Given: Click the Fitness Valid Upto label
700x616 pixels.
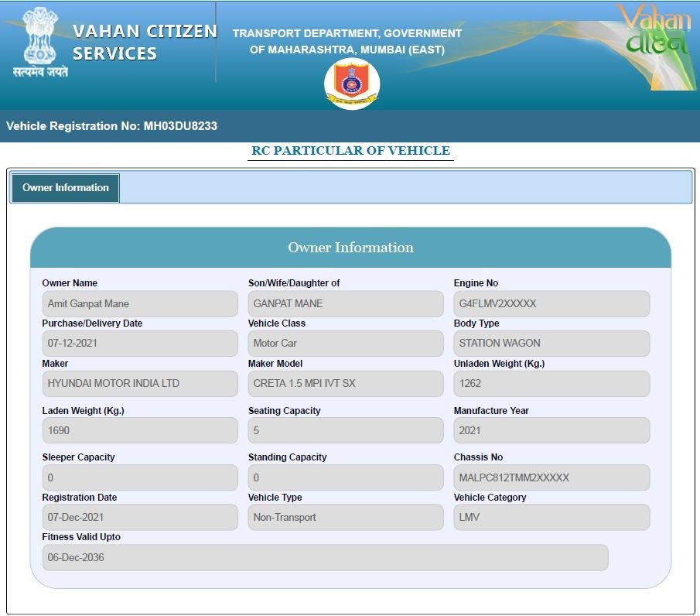Looking at the screenshot, I should [x=81, y=537].
